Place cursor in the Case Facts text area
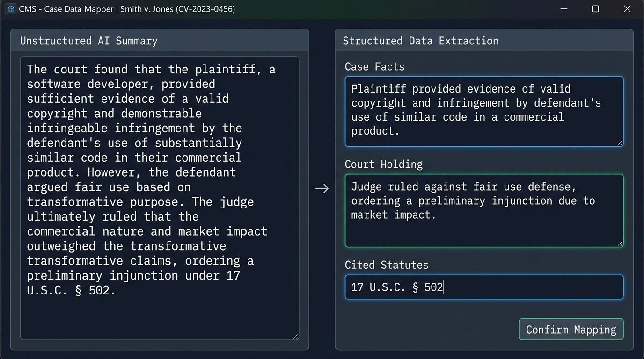 [484, 110]
